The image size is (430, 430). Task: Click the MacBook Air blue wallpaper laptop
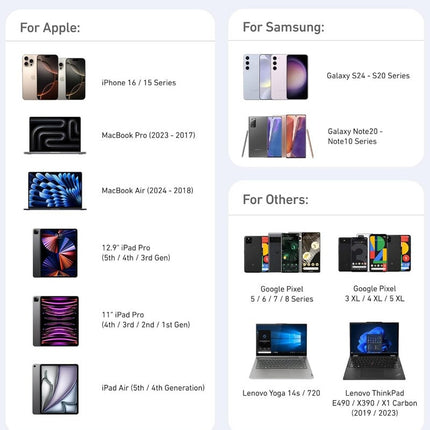[55, 191]
